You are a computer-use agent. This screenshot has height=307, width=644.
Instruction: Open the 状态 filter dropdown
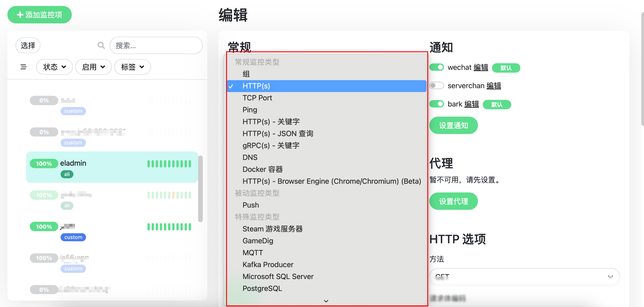54,67
